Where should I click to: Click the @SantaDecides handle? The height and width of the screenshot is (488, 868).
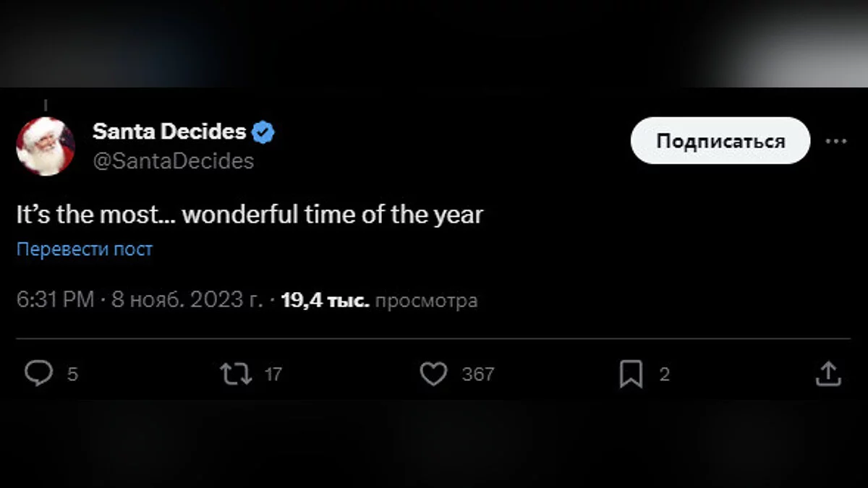coord(174,160)
